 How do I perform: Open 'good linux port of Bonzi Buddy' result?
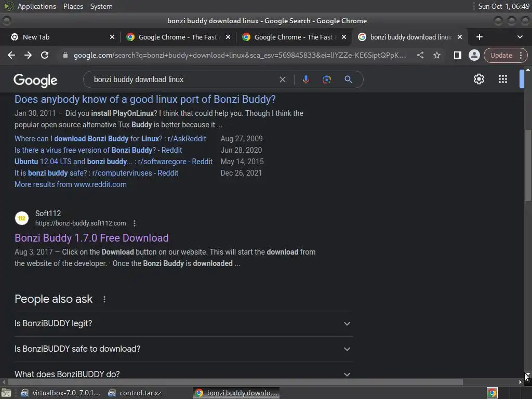click(145, 99)
